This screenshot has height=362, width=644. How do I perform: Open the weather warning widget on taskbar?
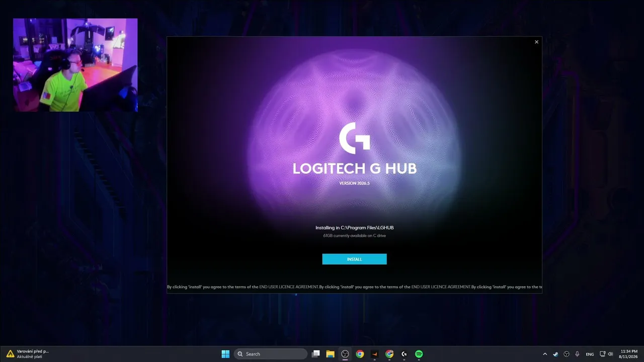click(x=28, y=354)
